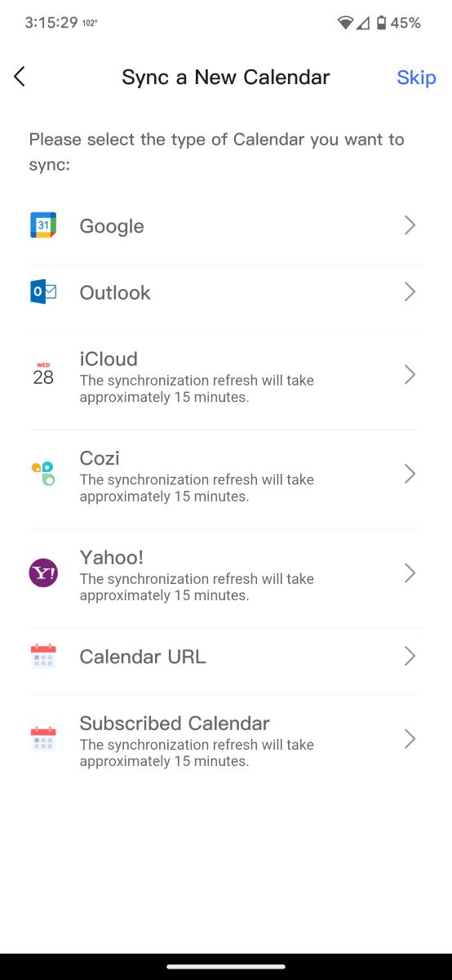Open Cozi row chevron arrow
The height and width of the screenshot is (980, 452).
click(410, 474)
